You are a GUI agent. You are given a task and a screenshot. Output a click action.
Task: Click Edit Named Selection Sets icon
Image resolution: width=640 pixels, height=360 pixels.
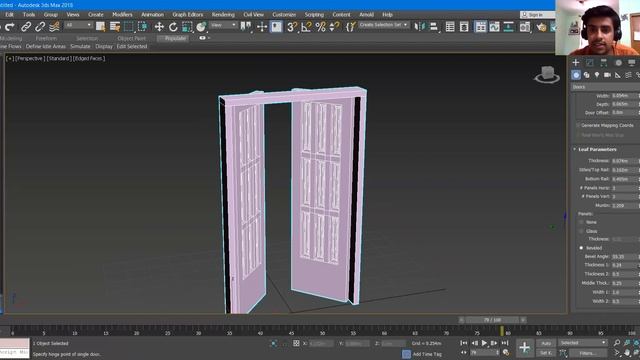coord(350,27)
